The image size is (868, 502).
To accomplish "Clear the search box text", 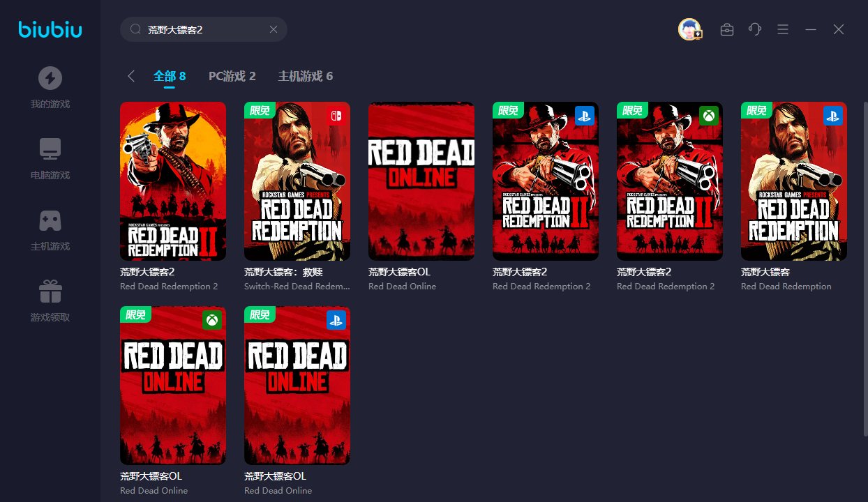I will pos(274,29).
